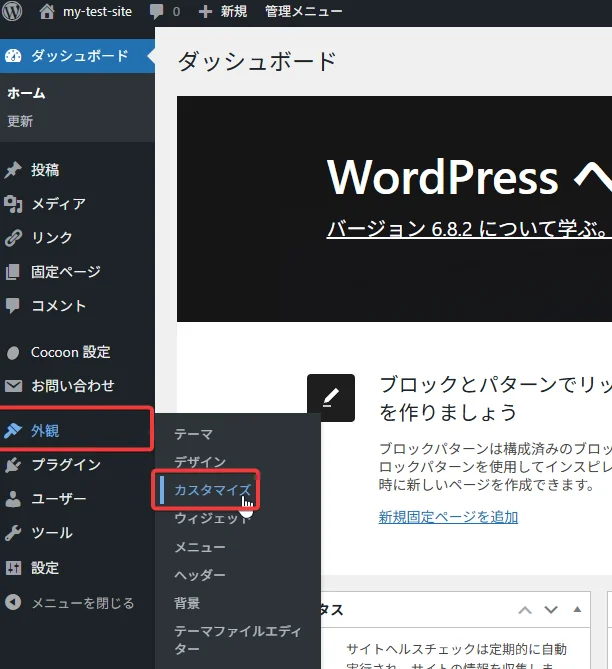Click the paintbrush icon beside 外観
This screenshot has width=612, height=669.
pyautogui.click(x=13, y=431)
